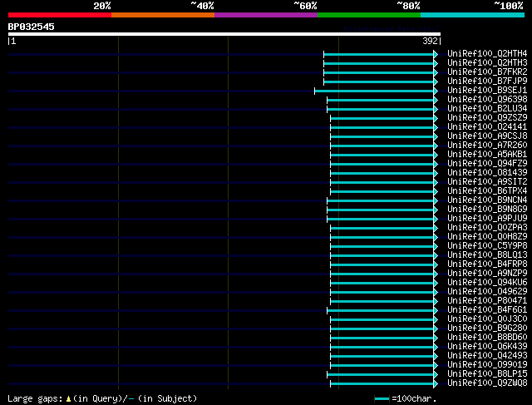The image size is (532, 405).
Task: Select the UniRef100_A9CSJ8 label
Action: coord(487,136)
